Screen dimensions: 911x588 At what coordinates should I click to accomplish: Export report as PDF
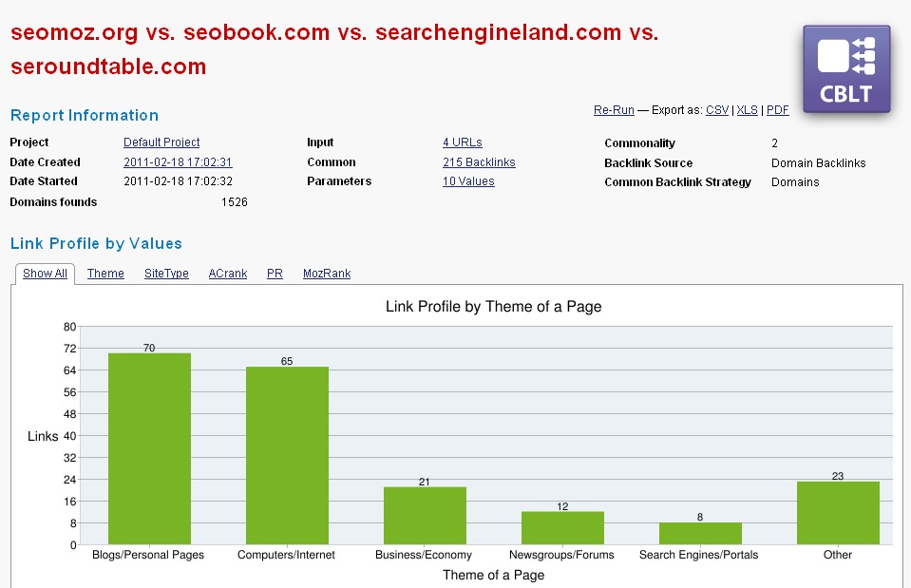(x=777, y=110)
